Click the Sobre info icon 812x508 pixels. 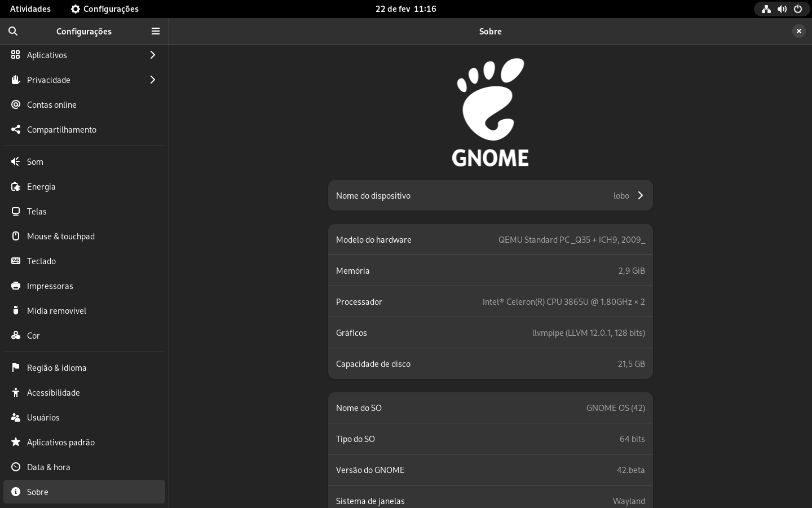(16, 492)
